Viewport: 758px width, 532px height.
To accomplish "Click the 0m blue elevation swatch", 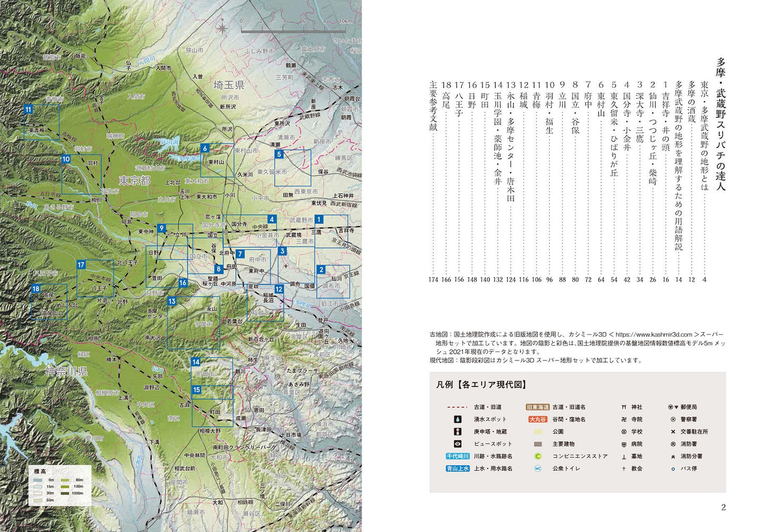I will (37, 480).
